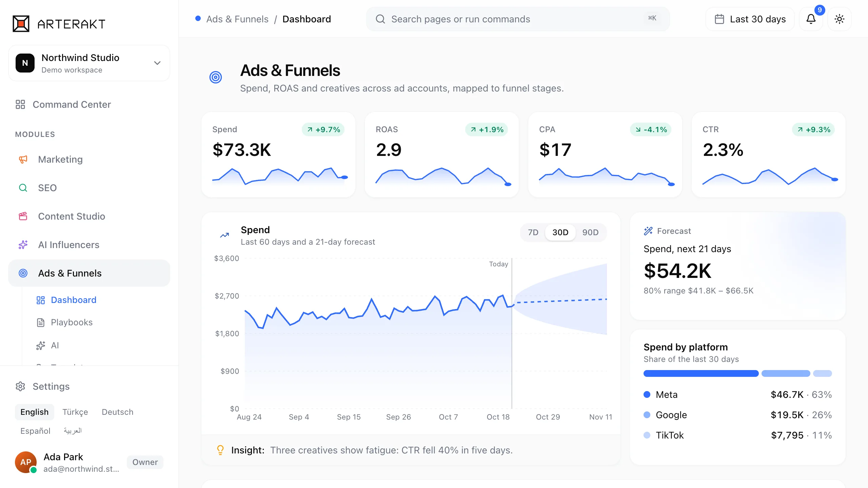Expand the Northwind Studio workspace switcher
Image resolution: width=868 pixels, height=488 pixels.
[89, 63]
